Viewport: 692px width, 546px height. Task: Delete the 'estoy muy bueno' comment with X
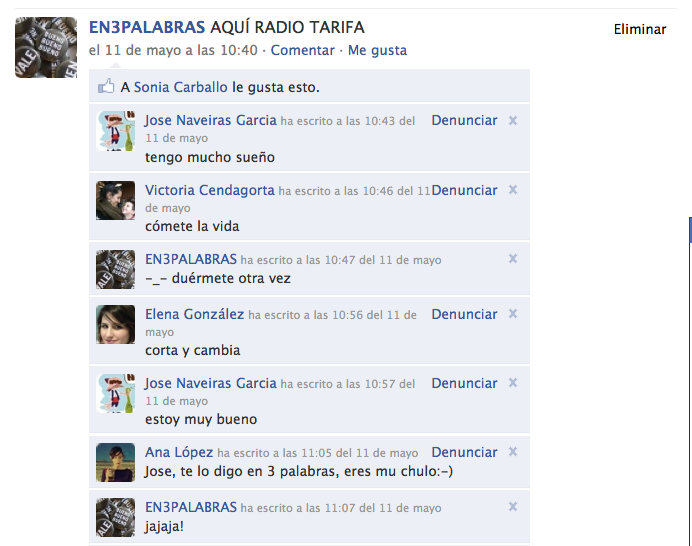[x=512, y=383]
